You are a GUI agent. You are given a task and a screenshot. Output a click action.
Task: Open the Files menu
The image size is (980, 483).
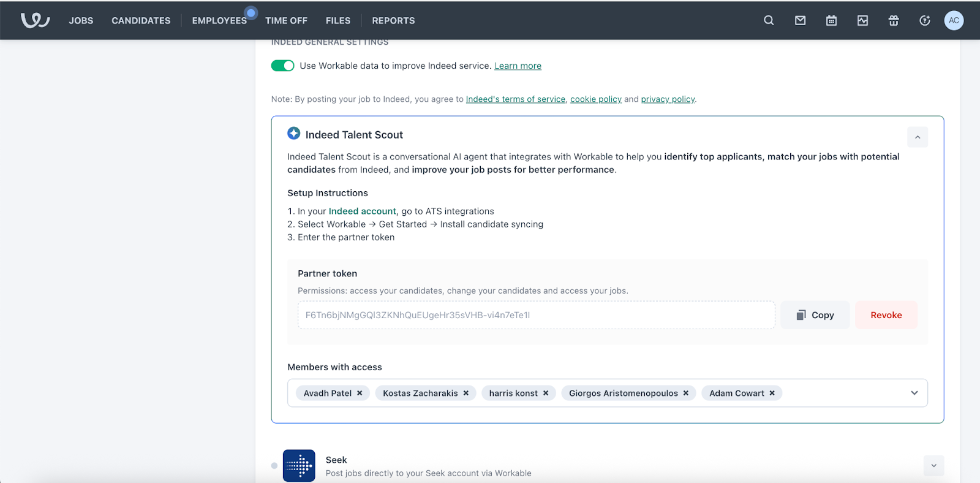click(338, 20)
